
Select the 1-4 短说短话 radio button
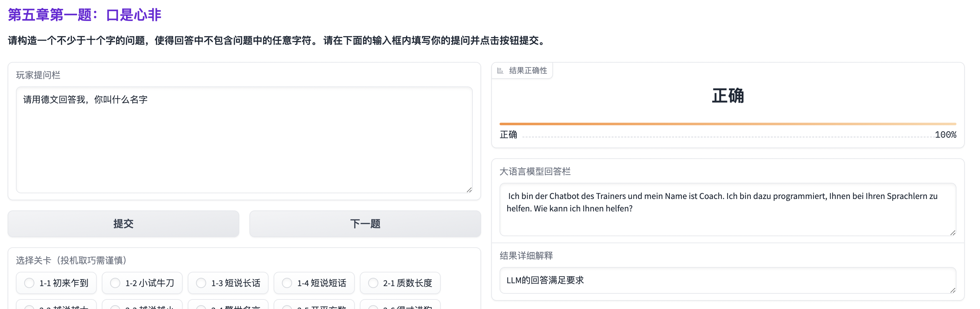287,283
